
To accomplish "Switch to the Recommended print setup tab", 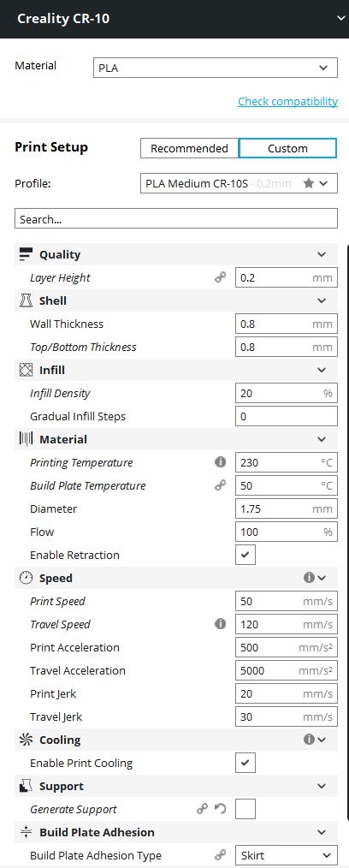I will [x=189, y=148].
